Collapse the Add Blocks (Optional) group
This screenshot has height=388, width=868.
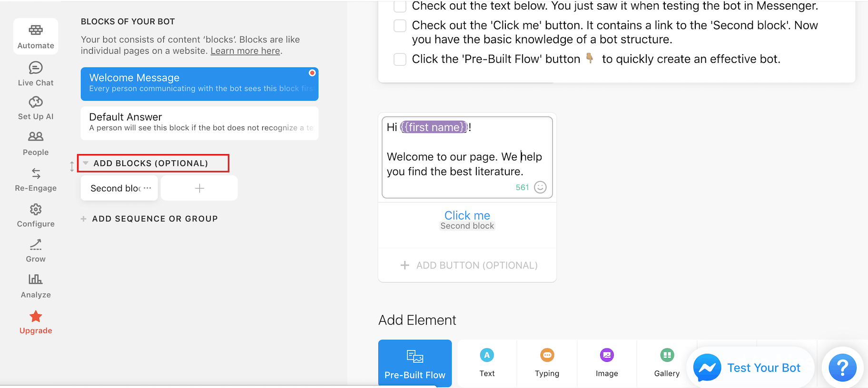coord(86,163)
